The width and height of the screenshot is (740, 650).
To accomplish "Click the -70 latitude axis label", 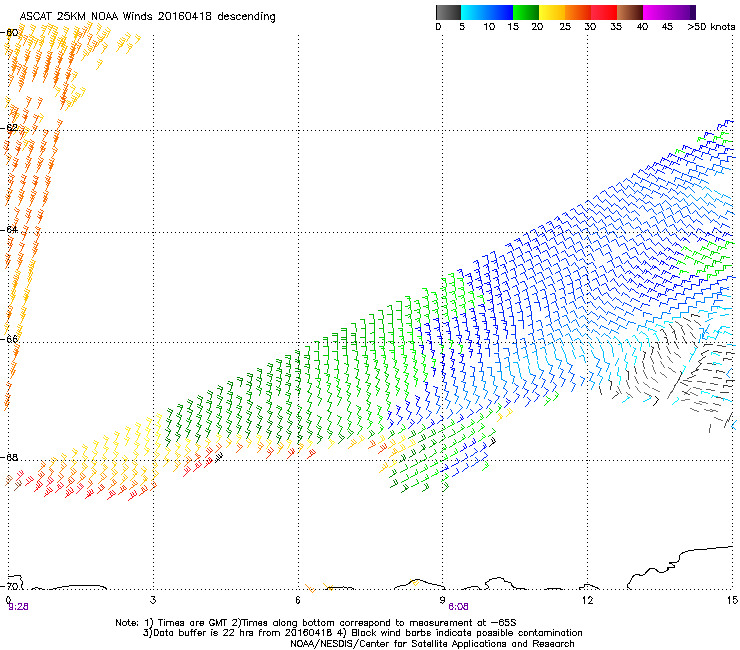I will pyautogui.click(x=9, y=586).
